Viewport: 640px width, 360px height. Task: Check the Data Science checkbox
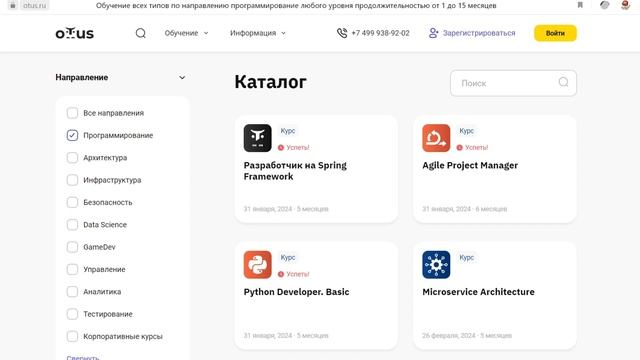(72, 224)
